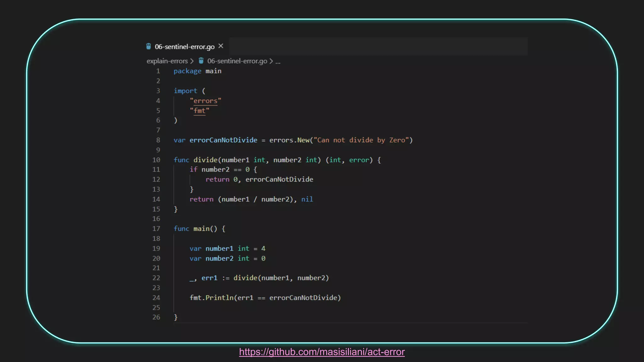
Task: Click 'number2' declaration on line 20
Action: click(219, 259)
